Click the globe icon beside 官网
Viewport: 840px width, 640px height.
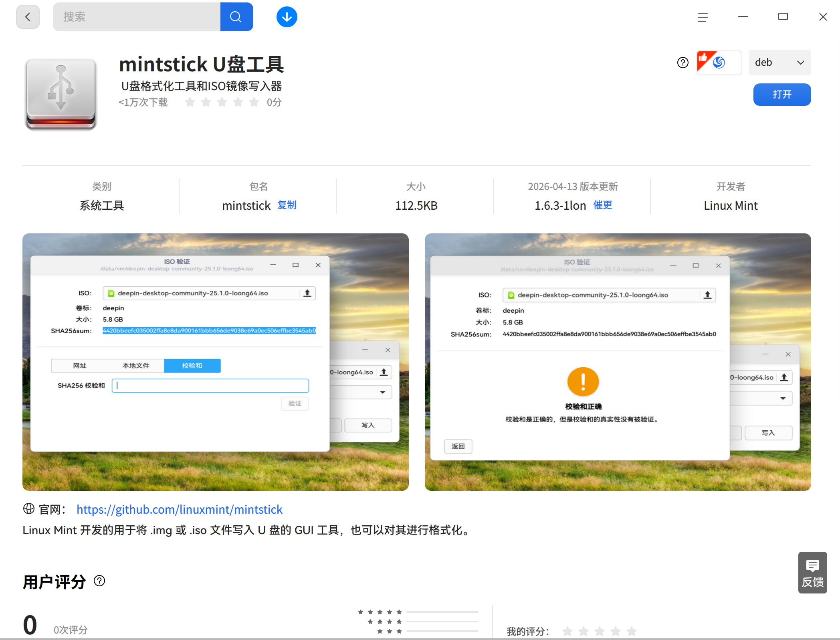click(29, 509)
